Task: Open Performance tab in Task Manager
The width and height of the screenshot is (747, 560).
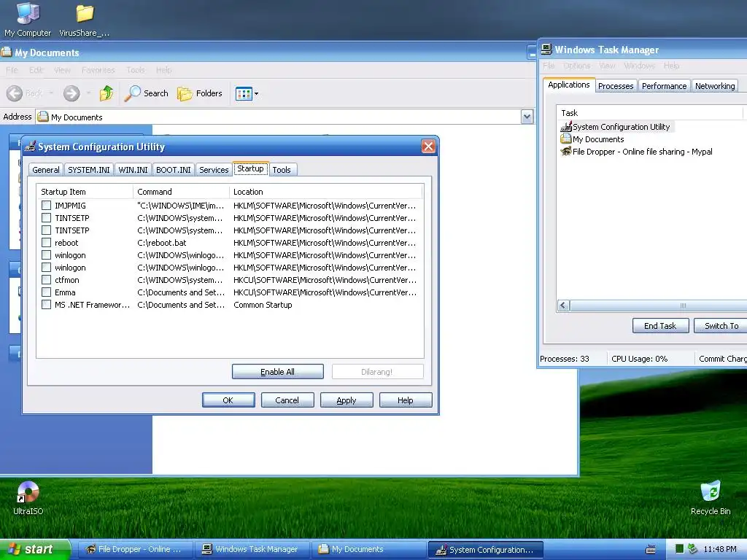Action: pos(664,86)
